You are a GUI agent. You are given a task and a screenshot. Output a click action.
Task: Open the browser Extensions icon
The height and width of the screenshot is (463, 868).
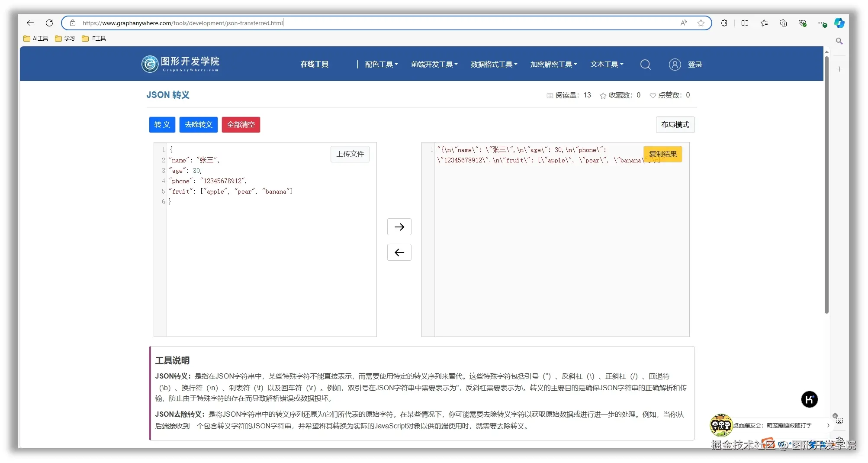[724, 23]
